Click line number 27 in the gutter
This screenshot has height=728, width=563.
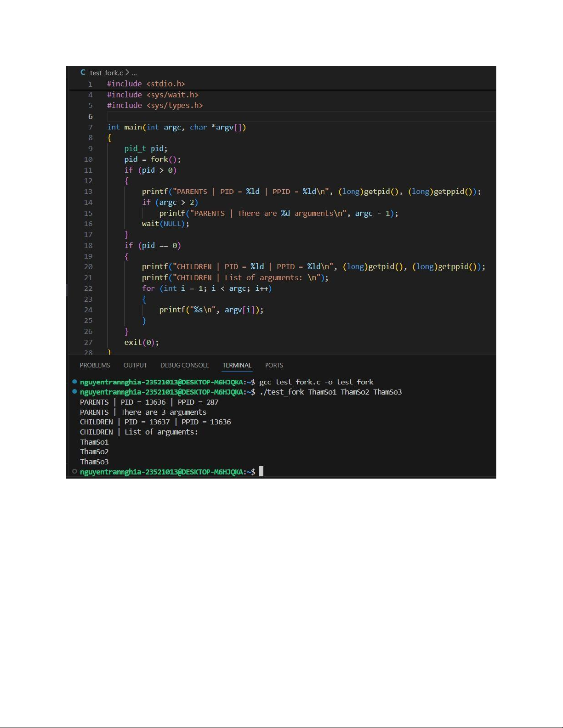pos(88,342)
